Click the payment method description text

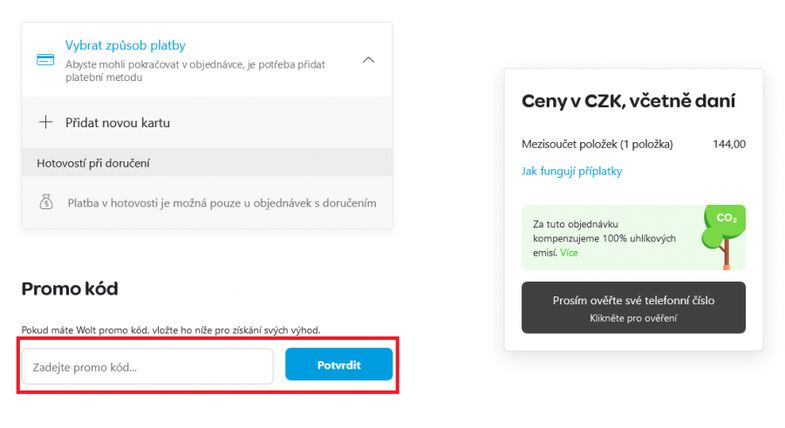tap(195, 71)
